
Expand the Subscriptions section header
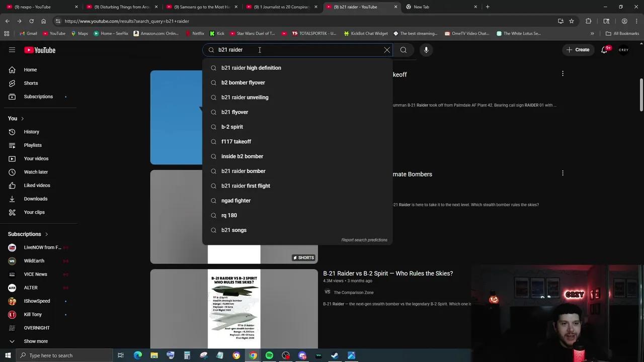click(x=28, y=234)
